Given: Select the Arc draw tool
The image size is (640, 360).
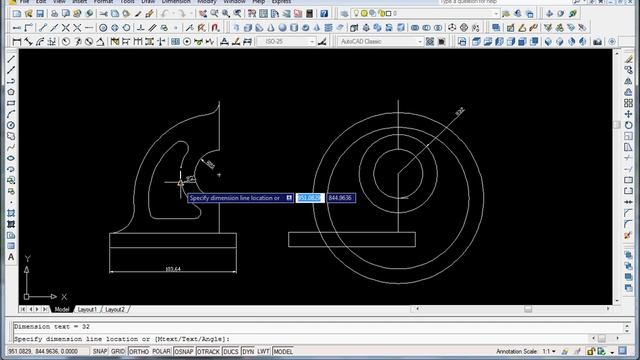Looking at the screenshot, I should tap(11, 114).
